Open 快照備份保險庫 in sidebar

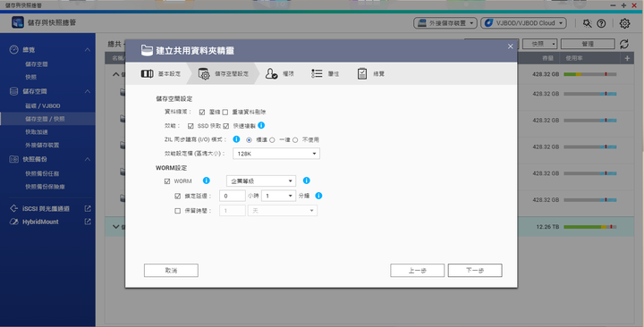pos(45,187)
